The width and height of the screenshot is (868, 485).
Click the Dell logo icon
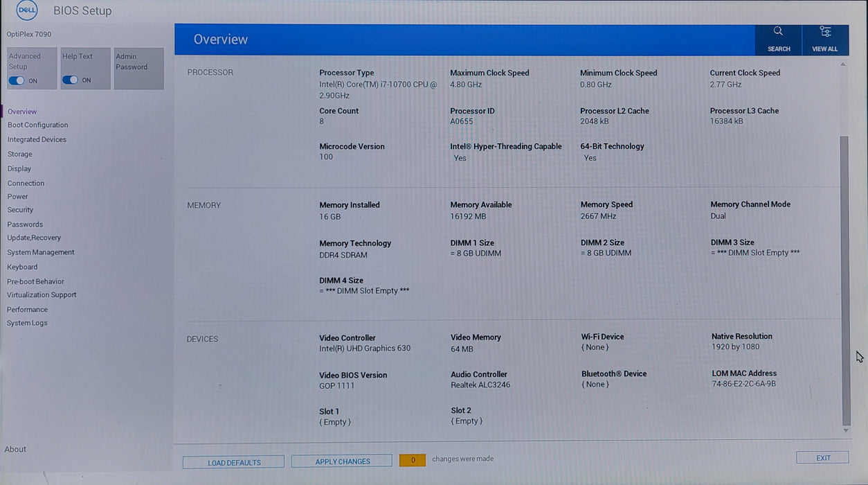point(27,10)
